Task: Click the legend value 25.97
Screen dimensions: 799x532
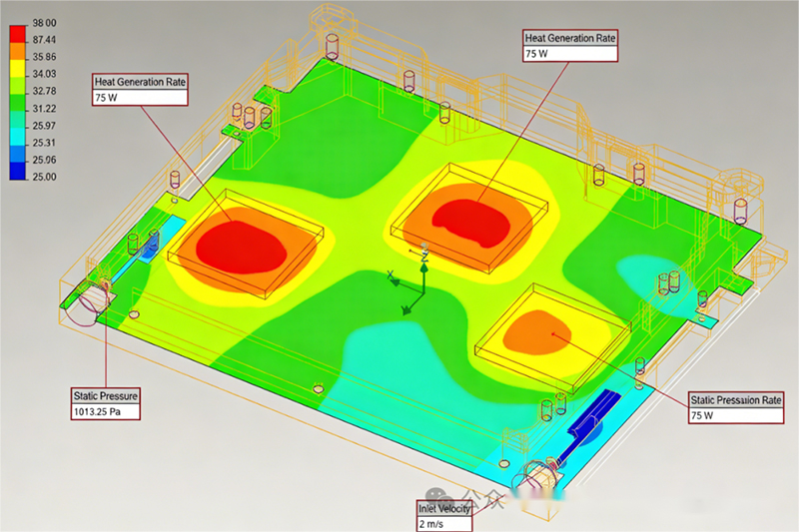Action: tap(44, 126)
